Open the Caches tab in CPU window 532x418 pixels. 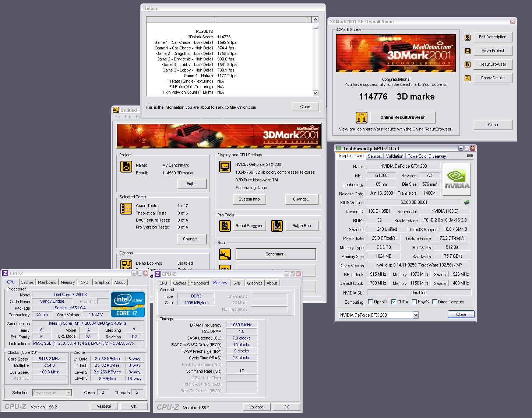click(x=27, y=282)
